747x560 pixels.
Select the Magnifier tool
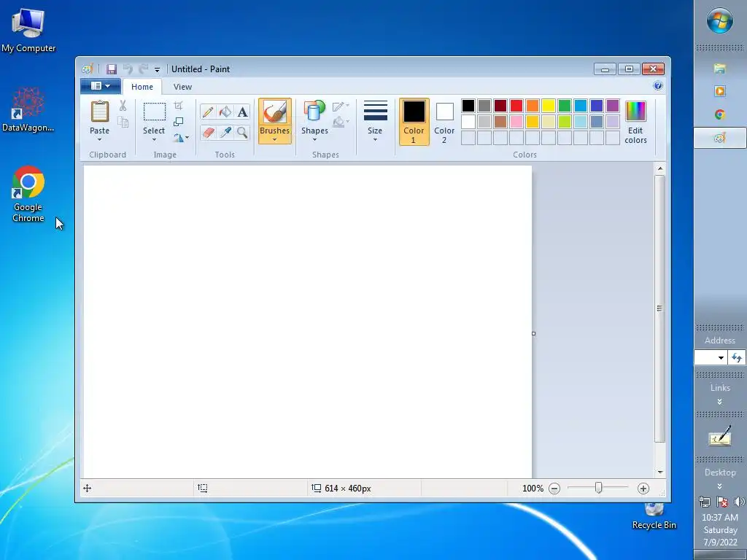click(242, 132)
